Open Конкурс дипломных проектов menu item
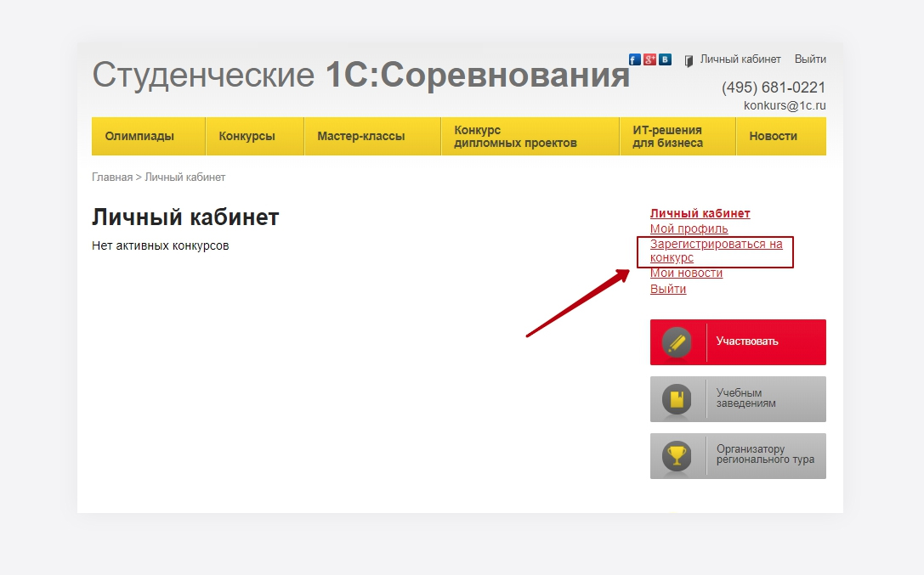This screenshot has height=575, width=924. (x=515, y=137)
